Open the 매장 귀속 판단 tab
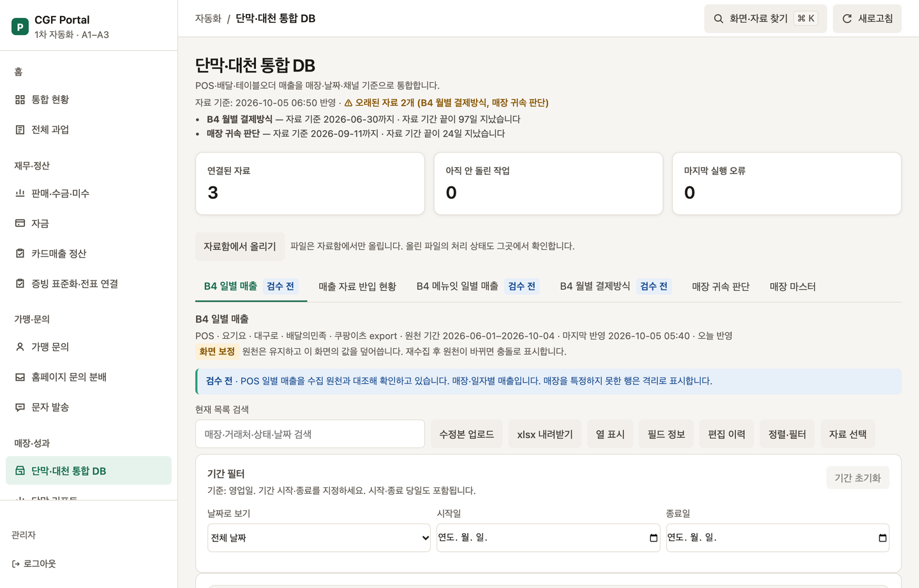Screen dimensions: 919x588 [721, 286]
